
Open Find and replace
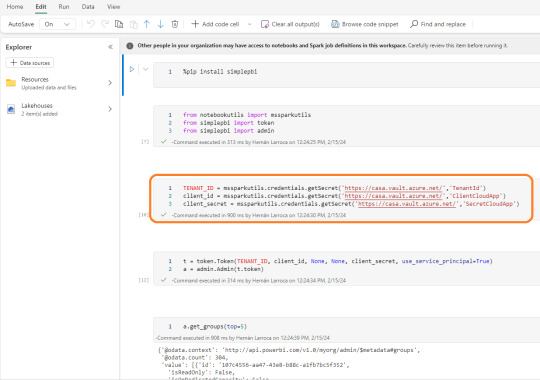pyautogui.click(x=438, y=24)
